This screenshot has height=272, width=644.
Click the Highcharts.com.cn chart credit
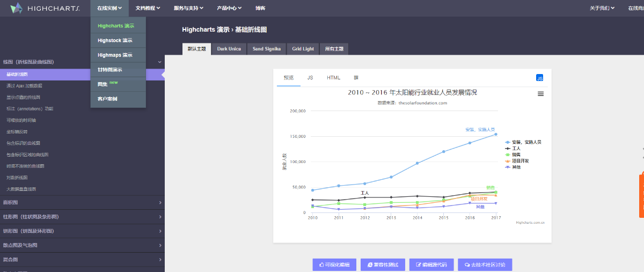[x=530, y=223]
